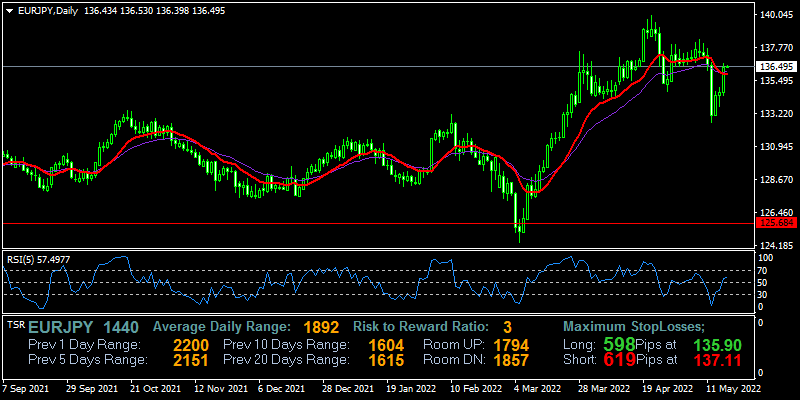Click the 124.185 price scale value

[777, 245]
